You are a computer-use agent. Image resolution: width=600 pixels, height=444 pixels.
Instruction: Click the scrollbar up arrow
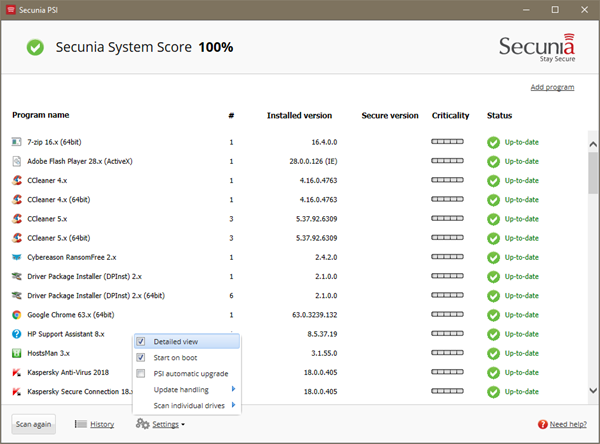[593, 144]
